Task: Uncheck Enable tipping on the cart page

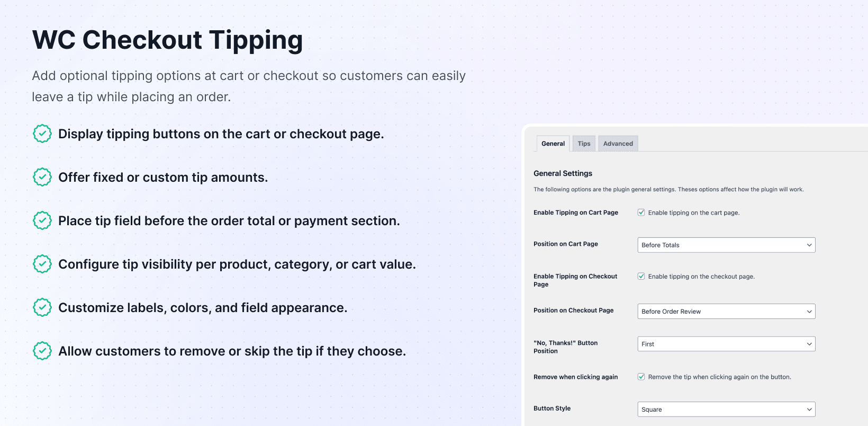Action: pyautogui.click(x=641, y=212)
